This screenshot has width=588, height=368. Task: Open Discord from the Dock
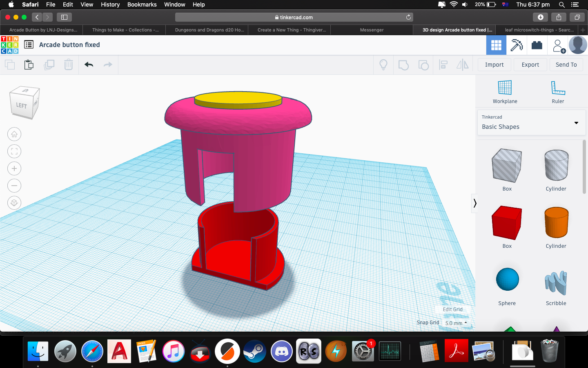pos(282,351)
